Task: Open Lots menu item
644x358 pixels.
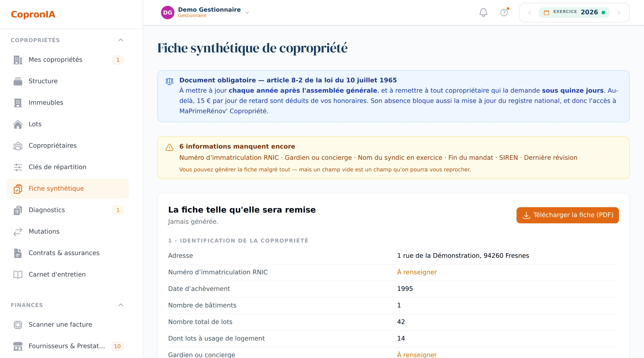Action: click(68, 124)
